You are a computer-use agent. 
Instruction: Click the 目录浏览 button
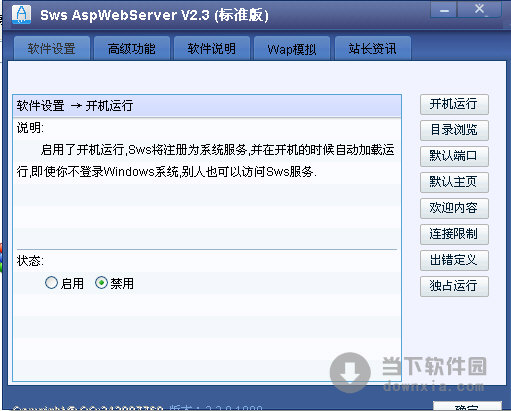(454, 130)
